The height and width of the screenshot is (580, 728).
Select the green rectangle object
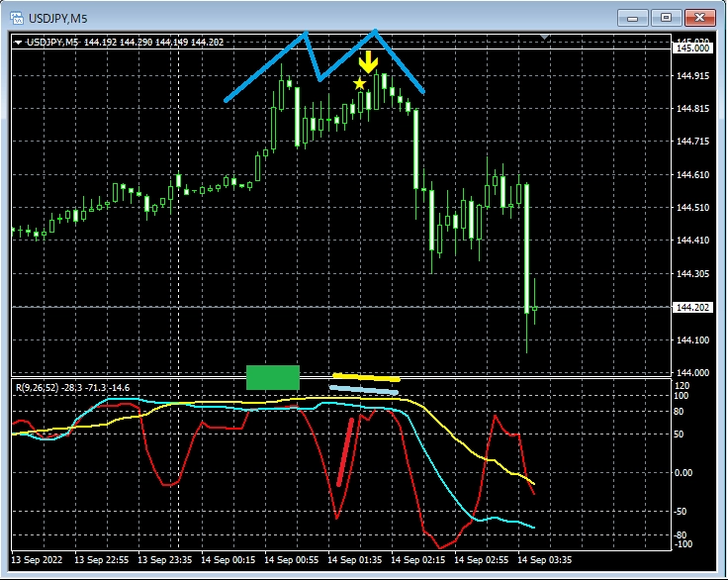[272, 377]
